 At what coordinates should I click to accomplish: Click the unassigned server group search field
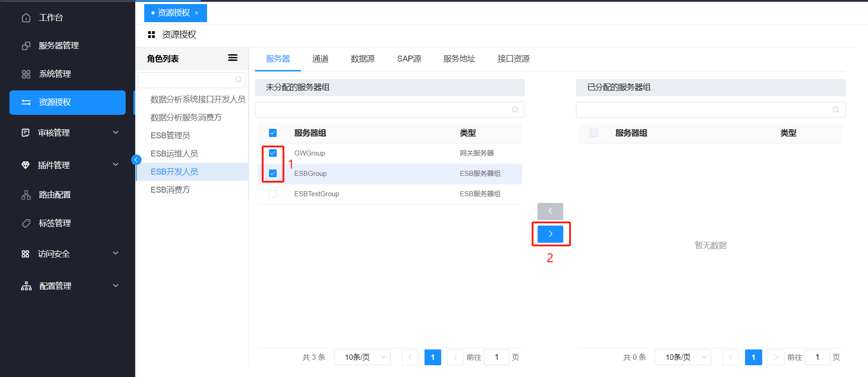pyautogui.click(x=390, y=110)
